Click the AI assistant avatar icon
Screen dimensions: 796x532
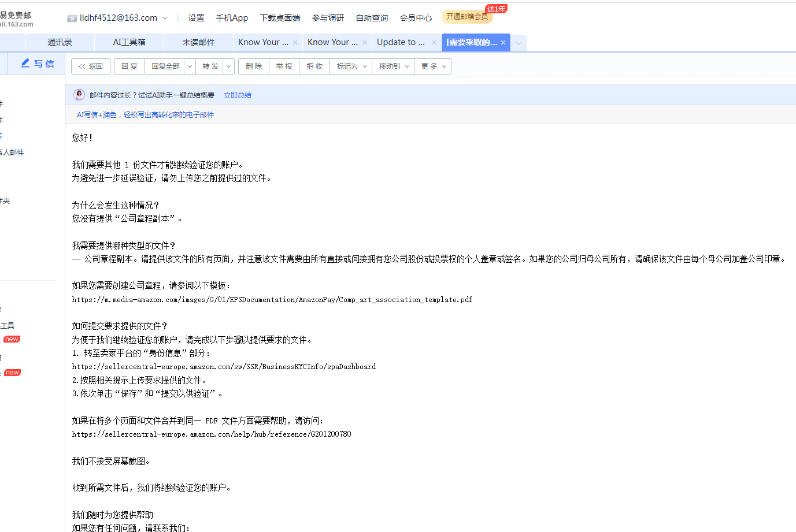click(x=79, y=95)
